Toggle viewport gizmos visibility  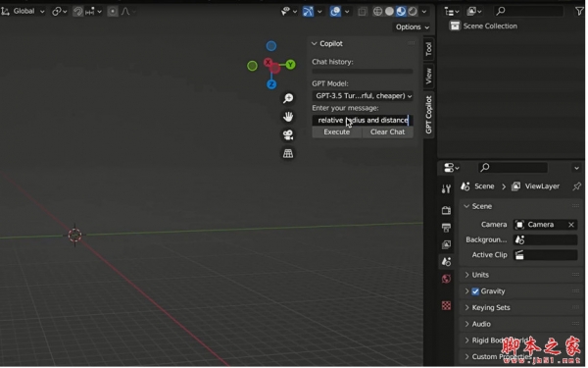[x=309, y=11]
